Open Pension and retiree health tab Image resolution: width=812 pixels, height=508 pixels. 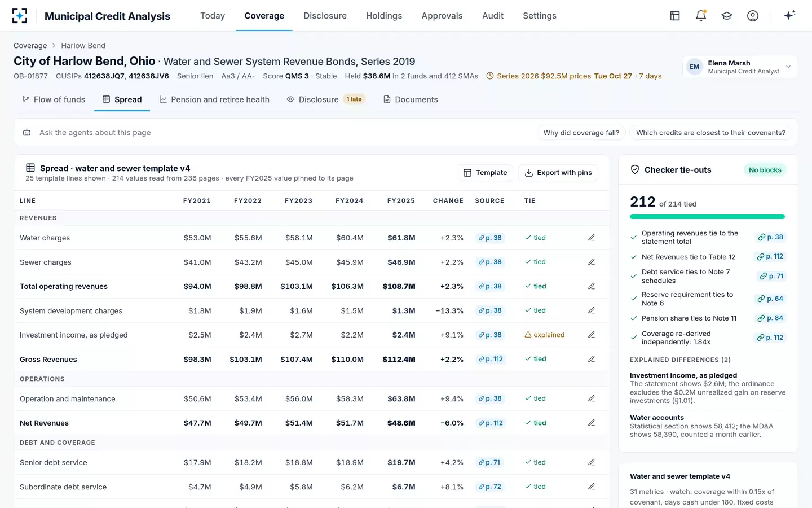pos(214,99)
